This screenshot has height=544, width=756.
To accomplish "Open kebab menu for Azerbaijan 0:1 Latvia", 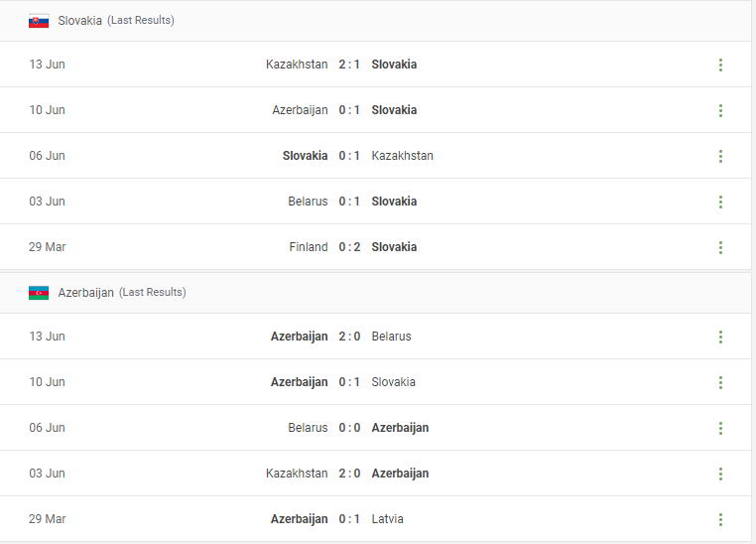I will coord(720,519).
